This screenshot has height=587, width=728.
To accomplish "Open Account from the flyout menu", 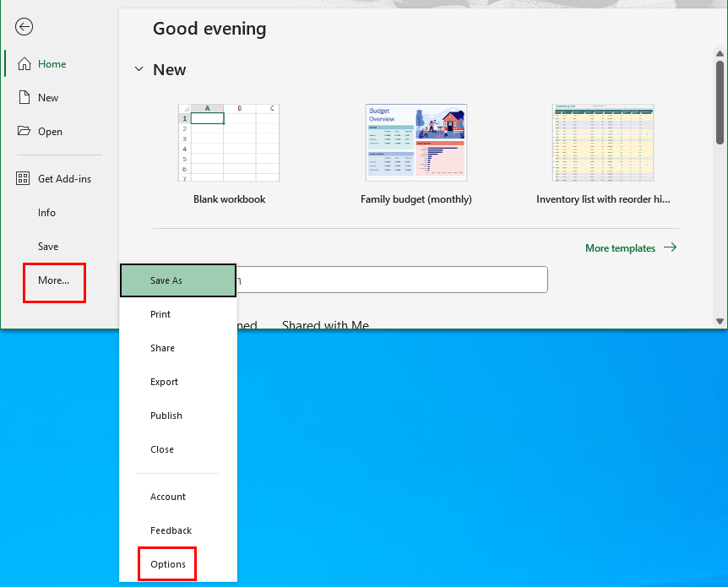I will click(x=178, y=497).
